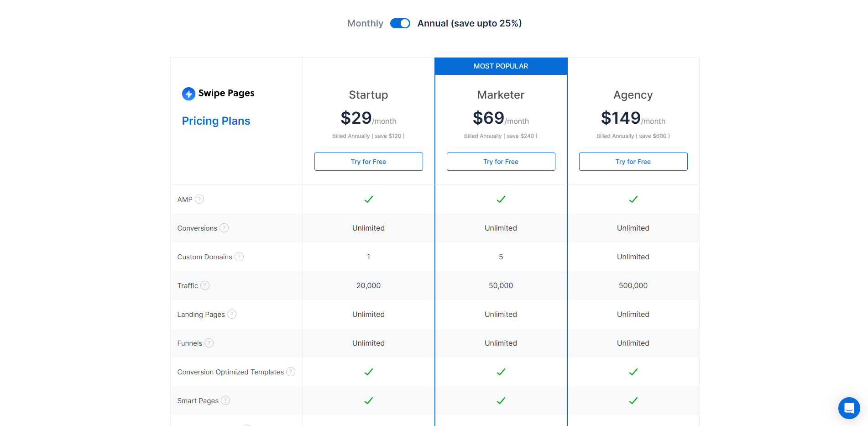Click 'Billed Annually ( save $600 )' text

(x=633, y=136)
